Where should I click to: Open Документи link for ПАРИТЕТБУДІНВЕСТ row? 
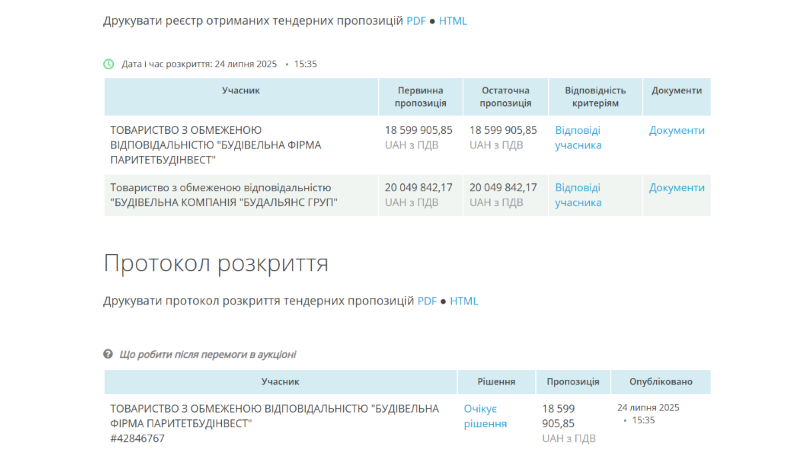[676, 131]
